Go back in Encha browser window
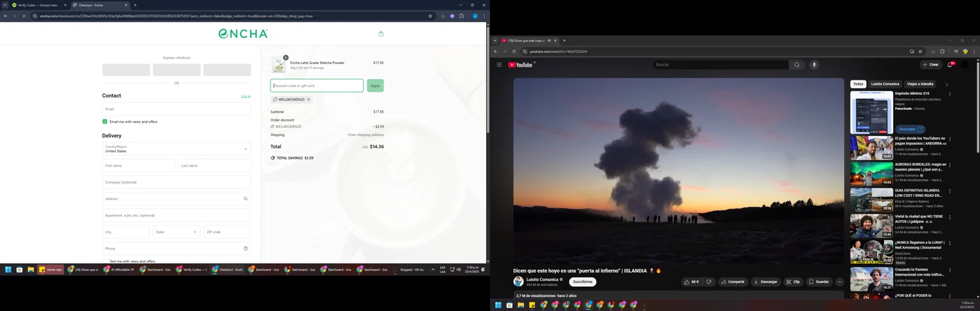Viewport: 980px width, 311px height. (6, 16)
